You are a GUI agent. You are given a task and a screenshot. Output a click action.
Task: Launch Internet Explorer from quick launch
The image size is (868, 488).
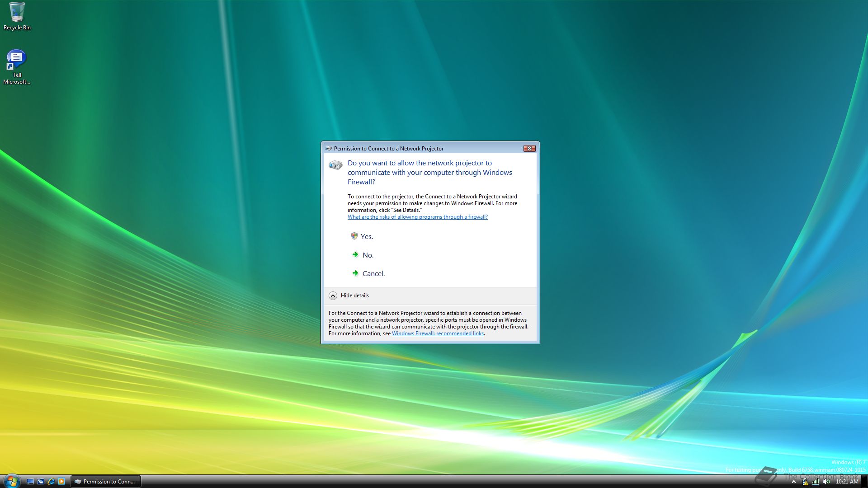point(51,481)
